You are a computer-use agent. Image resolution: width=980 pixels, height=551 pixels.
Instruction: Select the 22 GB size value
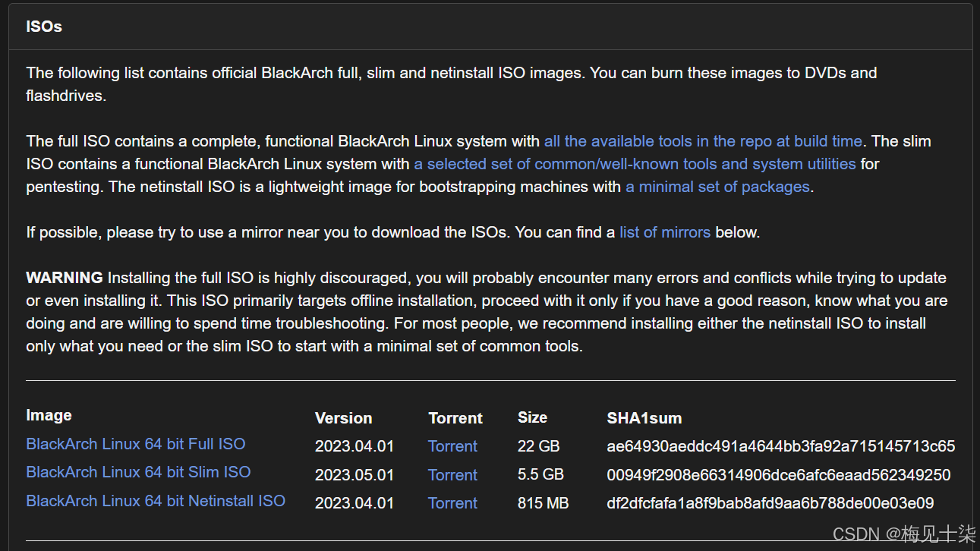tap(538, 446)
